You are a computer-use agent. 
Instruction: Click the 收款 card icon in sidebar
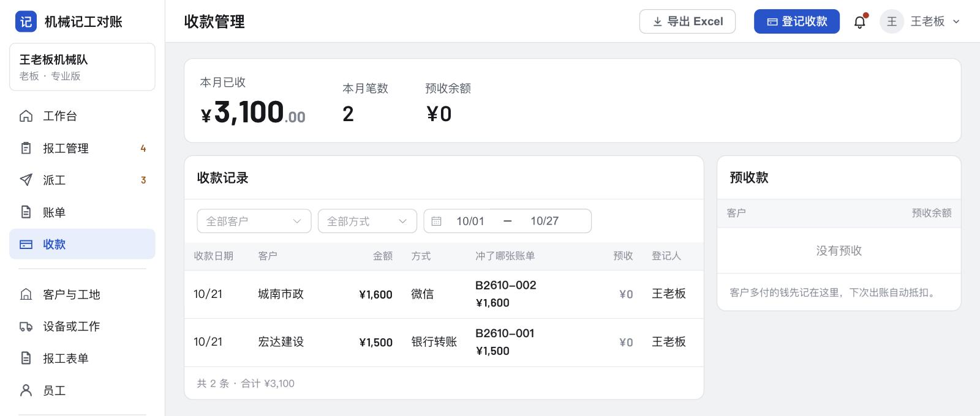click(x=26, y=244)
